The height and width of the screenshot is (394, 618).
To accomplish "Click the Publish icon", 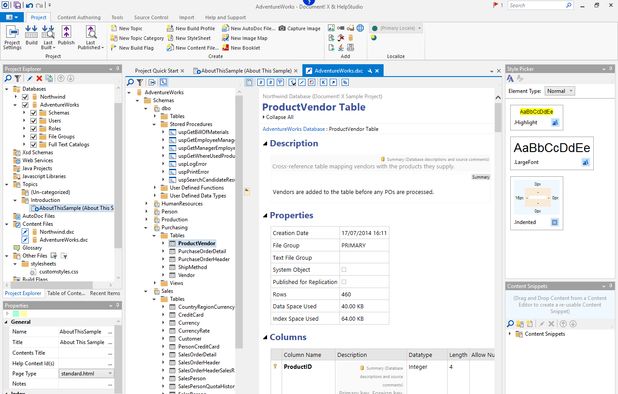I will tap(66, 35).
